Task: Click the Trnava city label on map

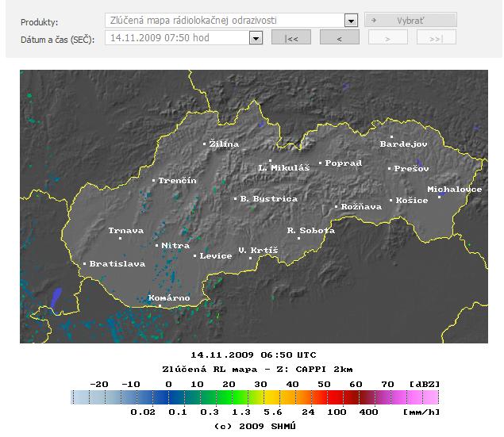Action: [126, 231]
